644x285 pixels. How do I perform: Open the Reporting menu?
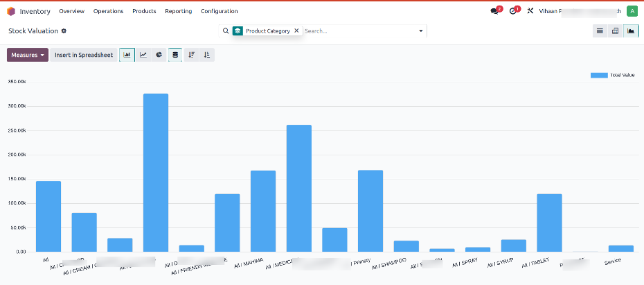[x=178, y=11]
